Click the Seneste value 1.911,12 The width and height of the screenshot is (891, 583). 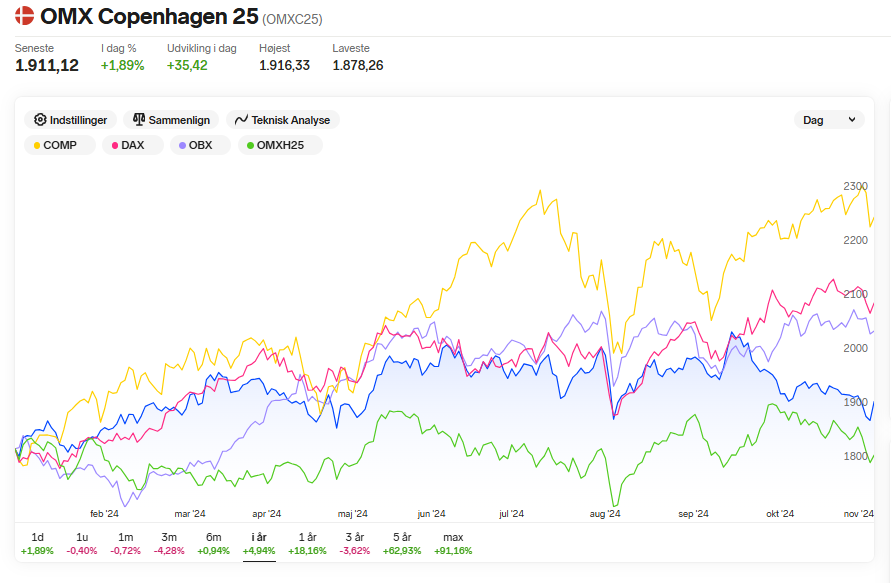pyautogui.click(x=47, y=65)
